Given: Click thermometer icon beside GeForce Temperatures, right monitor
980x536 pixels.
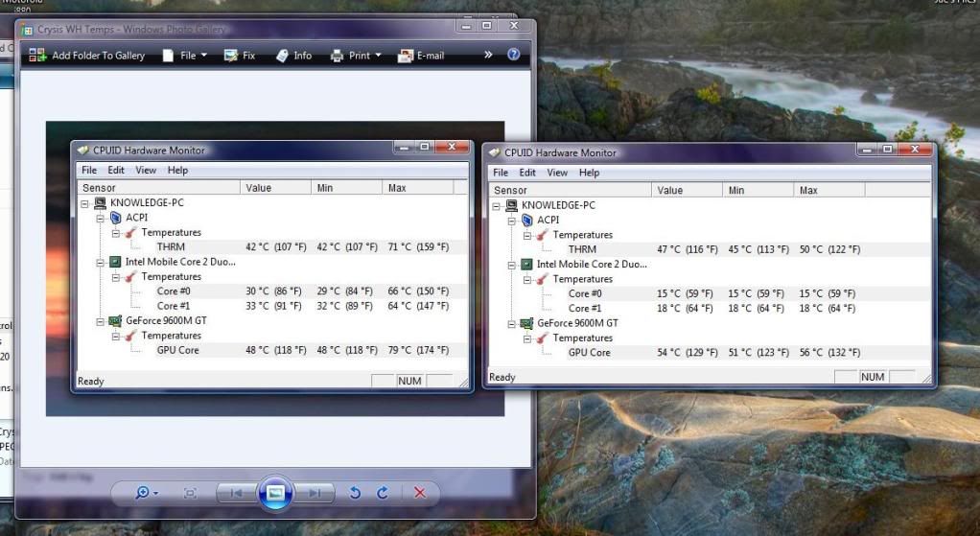Looking at the screenshot, I should point(542,338).
